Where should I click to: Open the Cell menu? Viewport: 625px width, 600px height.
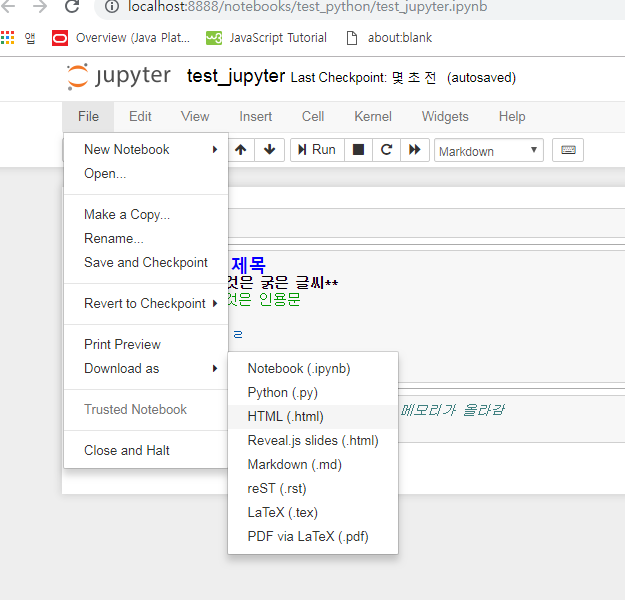pyautogui.click(x=313, y=116)
